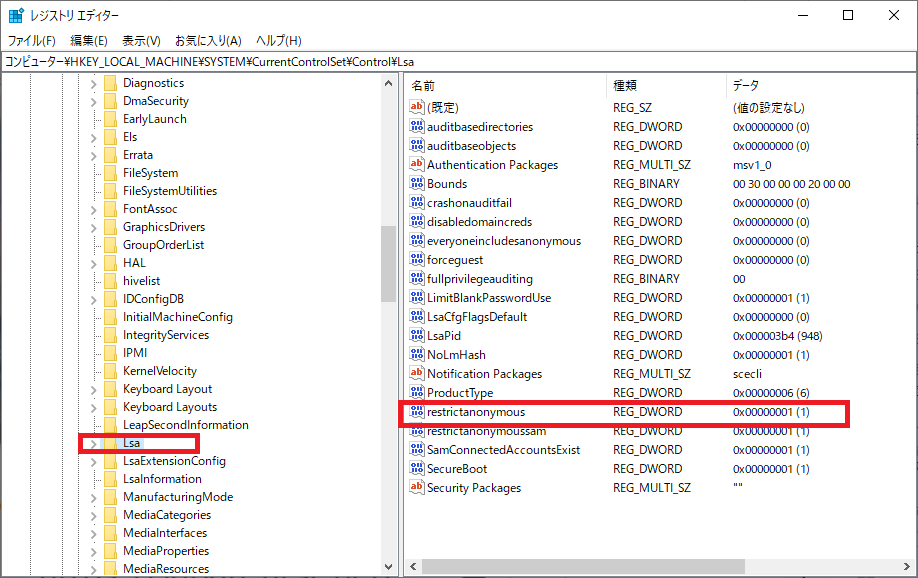918x578 pixels.
Task: Click data 0x000003b4 (948)
Action: [777, 336]
